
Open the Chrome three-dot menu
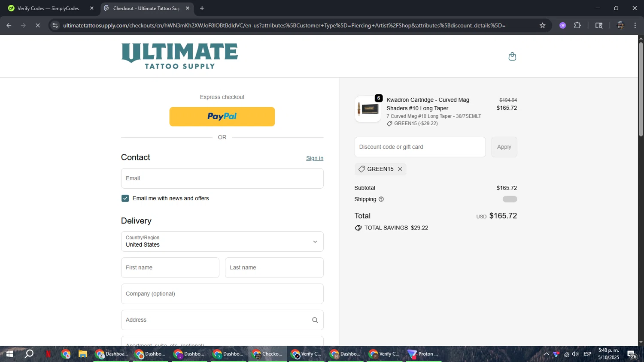pos(635,25)
